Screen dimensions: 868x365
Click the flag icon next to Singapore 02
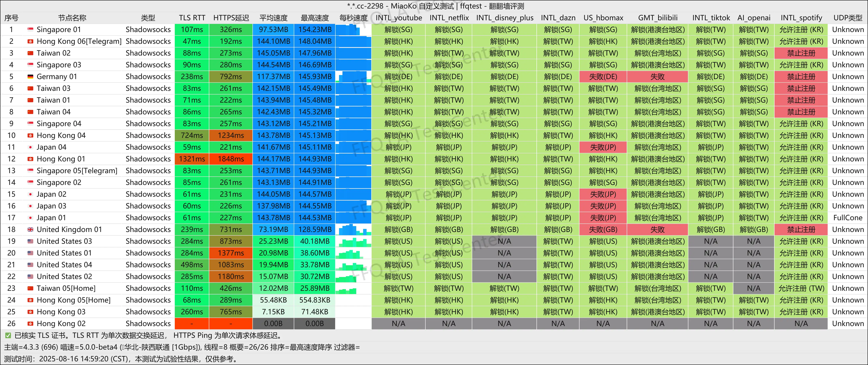30,183
